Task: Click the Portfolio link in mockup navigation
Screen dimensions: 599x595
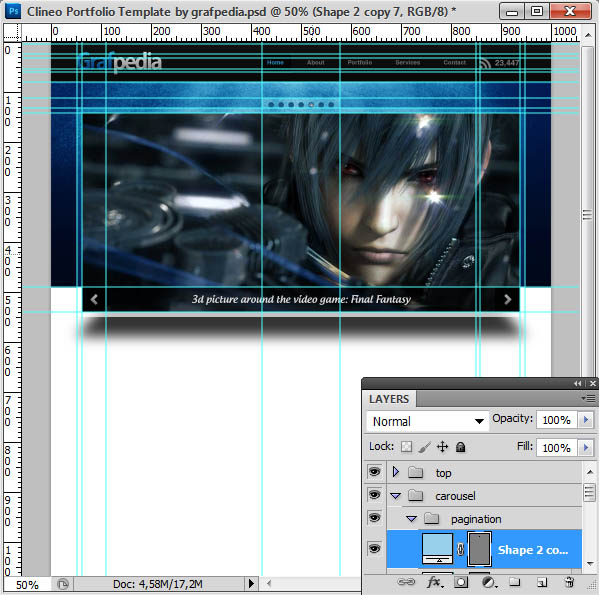Action: [359, 62]
